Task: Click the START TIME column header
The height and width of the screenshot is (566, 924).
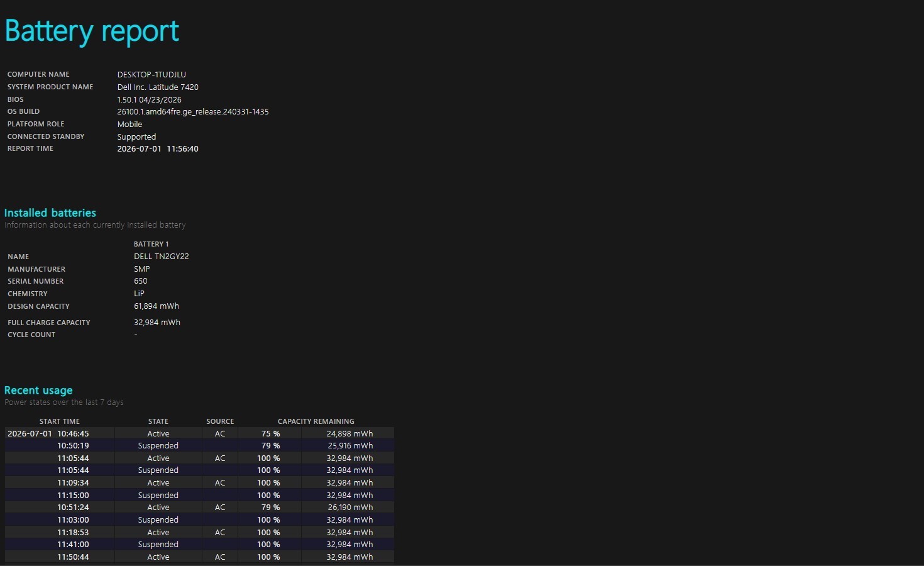Action: [60, 421]
